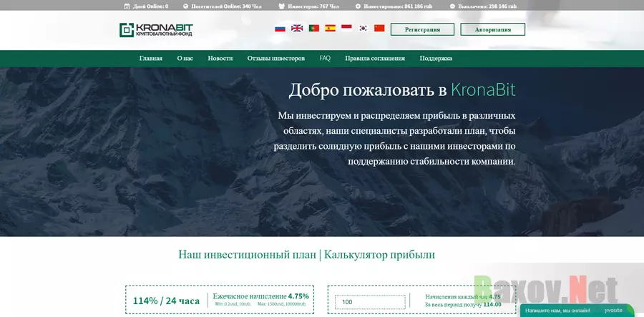
Task: Open the Авторизация button
Action: [x=493, y=29]
